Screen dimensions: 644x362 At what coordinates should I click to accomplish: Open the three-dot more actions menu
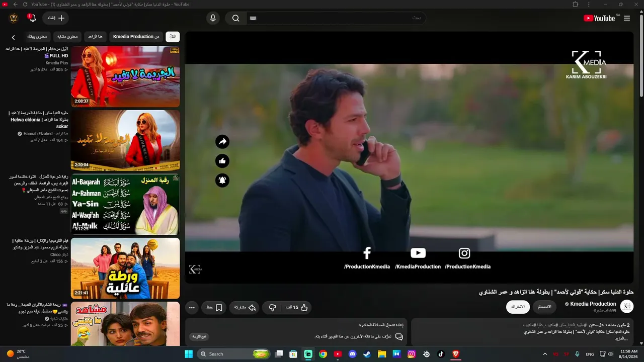[192, 307]
